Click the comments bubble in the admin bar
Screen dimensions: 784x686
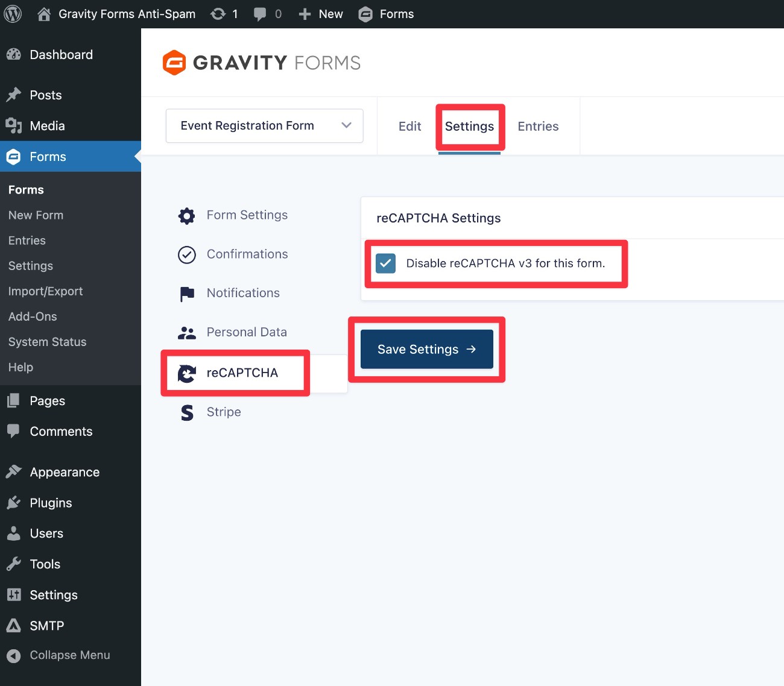click(261, 14)
